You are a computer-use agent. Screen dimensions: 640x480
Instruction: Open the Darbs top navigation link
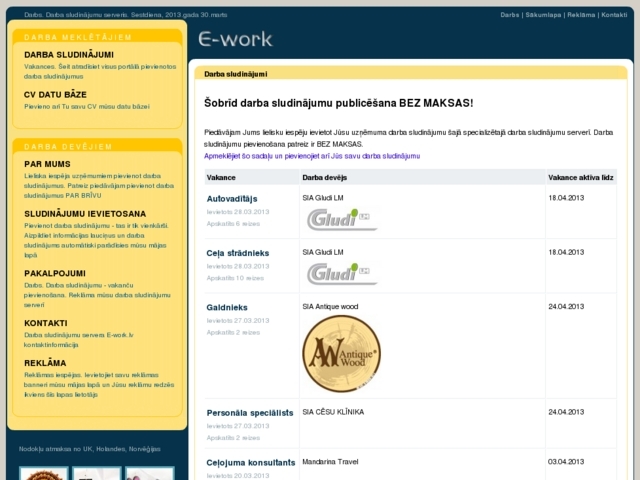pos(509,16)
